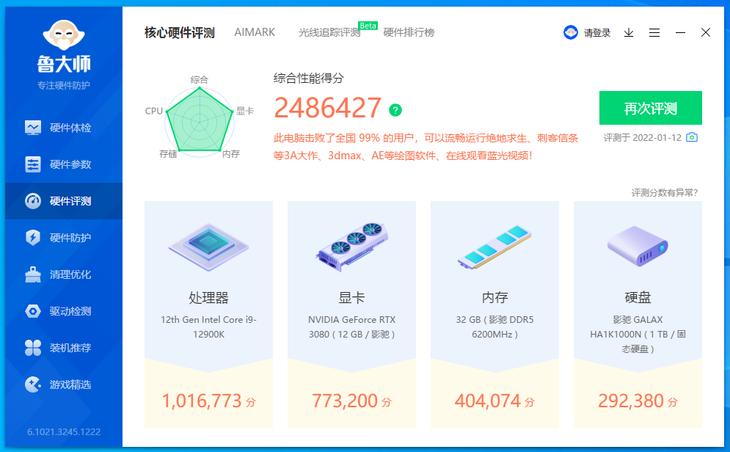Open 硬件参数 sidebar item
This screenshot has width=730, height=452.
point(64,164)
